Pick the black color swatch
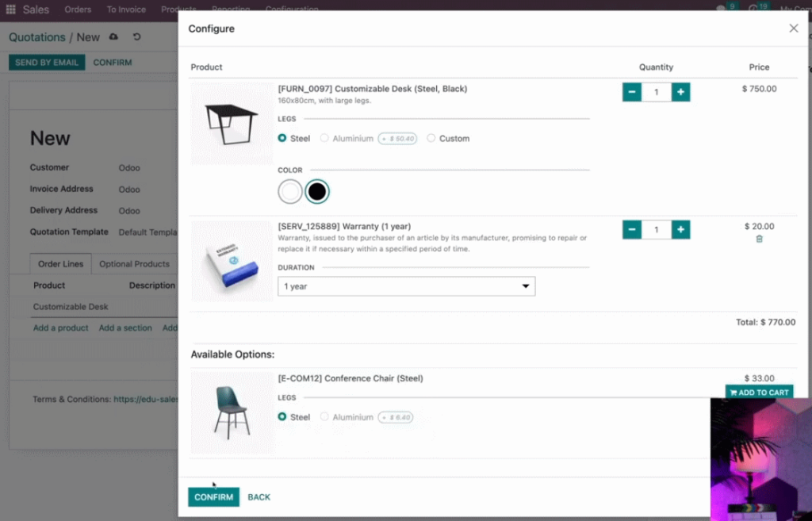Viewport: 812px width, 521px height. point(317,192)
